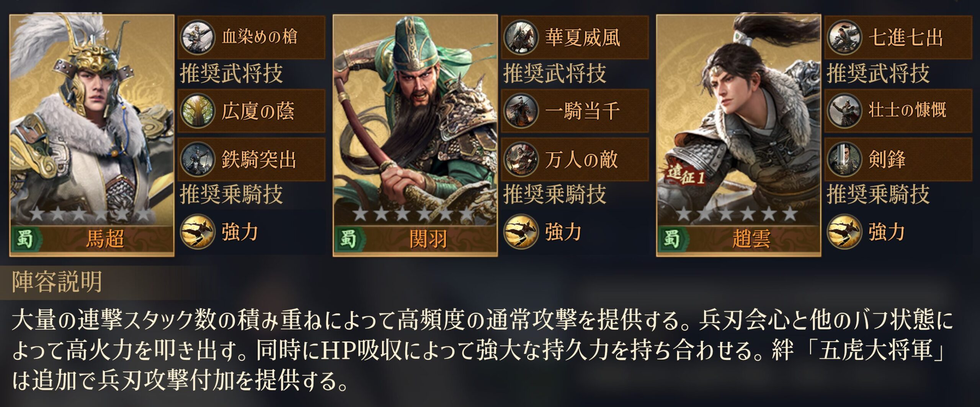This screenshot has width=980, height=407.
Task: Open the 馬超 general portrait card
Action: (92, 135)
